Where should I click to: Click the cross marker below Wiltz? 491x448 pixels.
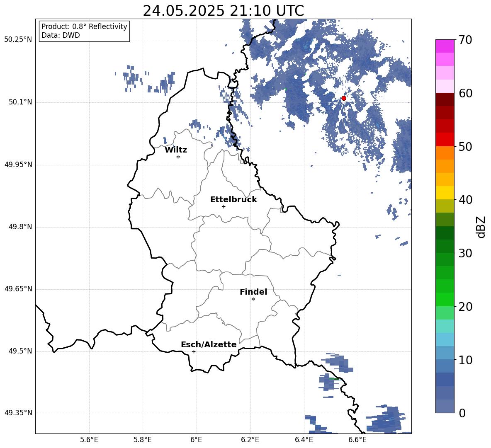(x=178, y=157)
